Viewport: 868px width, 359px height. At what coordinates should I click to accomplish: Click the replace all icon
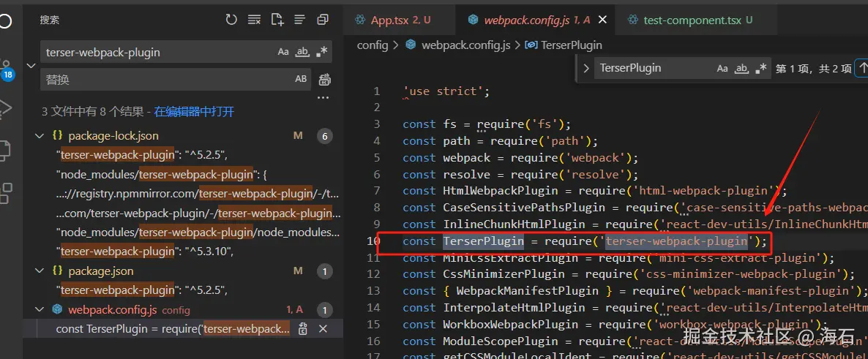(x=325, y=80)
